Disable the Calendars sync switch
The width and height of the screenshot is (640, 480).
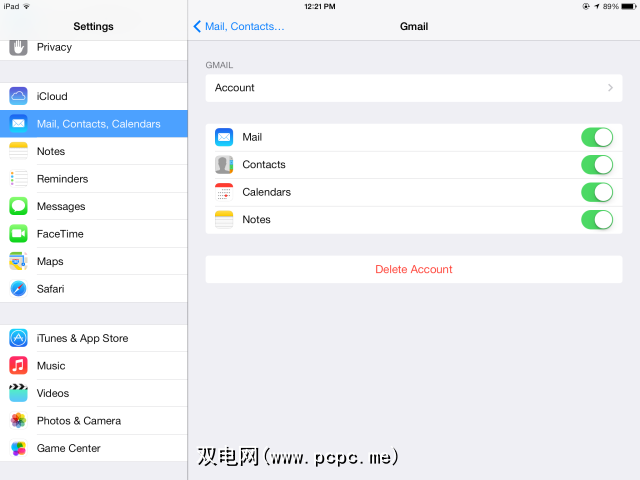(x=597, y=192)
